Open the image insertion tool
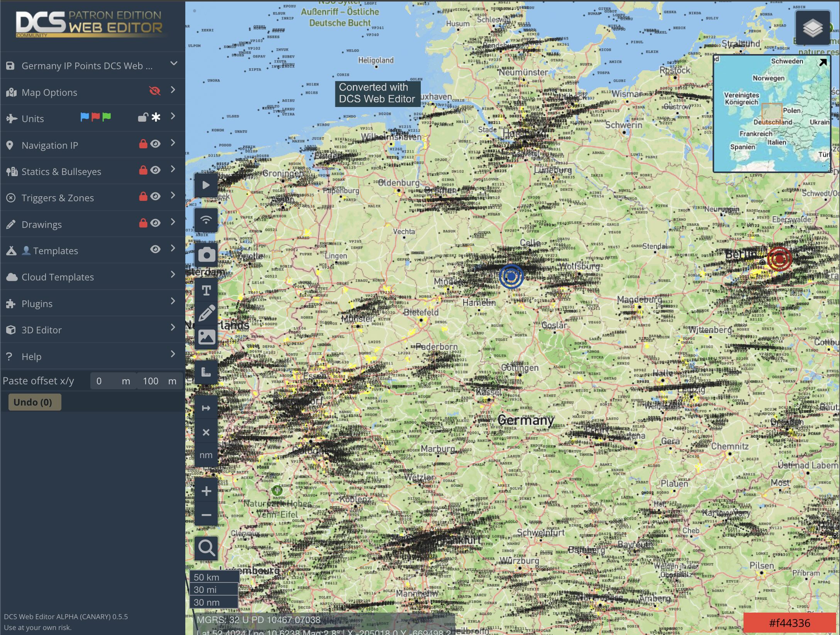840x635 pixels. pyautogui.click(x=207, y=336)
